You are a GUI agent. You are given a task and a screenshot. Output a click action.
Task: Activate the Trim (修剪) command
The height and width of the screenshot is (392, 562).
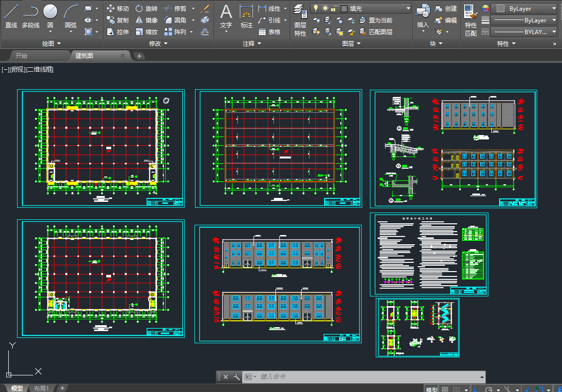tap(175, 8)
